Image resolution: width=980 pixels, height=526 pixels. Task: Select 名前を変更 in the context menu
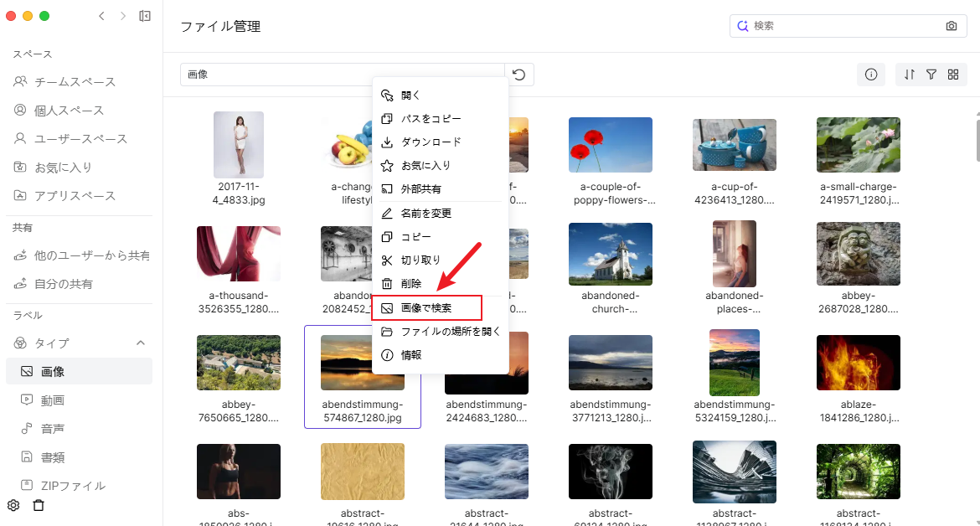426,214
